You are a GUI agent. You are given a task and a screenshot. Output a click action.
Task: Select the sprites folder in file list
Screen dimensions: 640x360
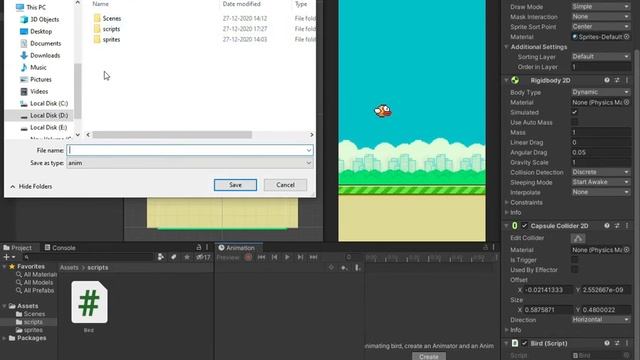tap(107, 40)
